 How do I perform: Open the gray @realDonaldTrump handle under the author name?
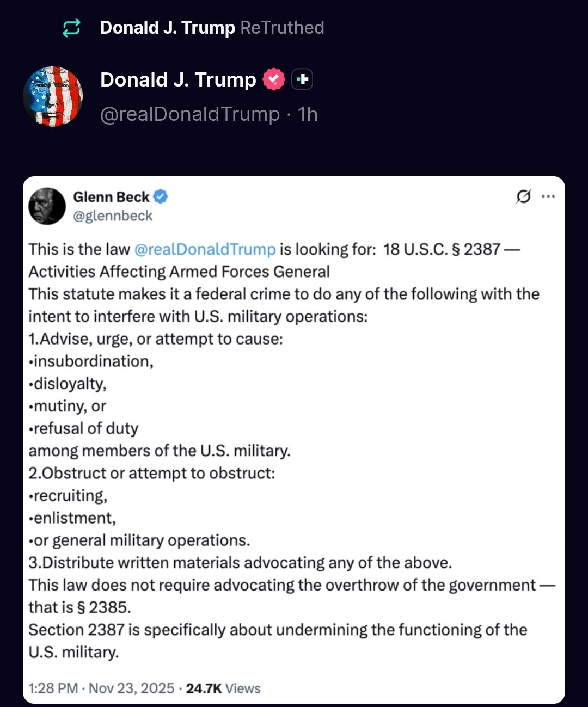point(189,114)
